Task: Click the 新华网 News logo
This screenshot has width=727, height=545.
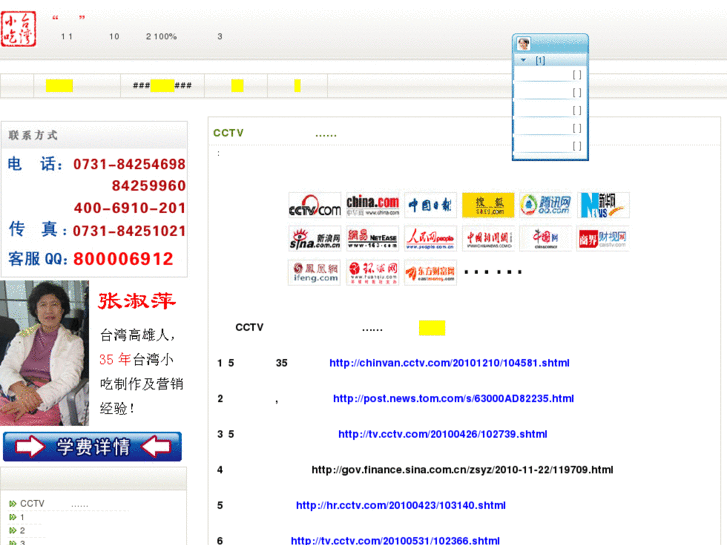Action: [x=604, y=205]
